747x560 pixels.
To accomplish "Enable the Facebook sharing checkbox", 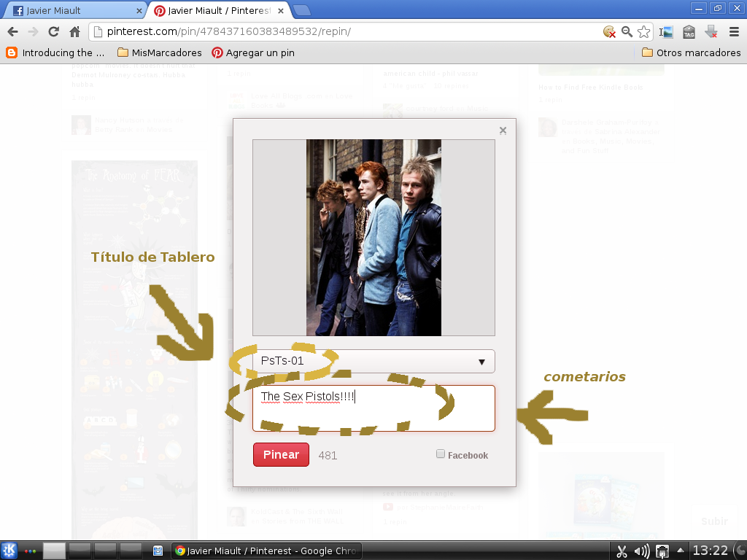I will [441, 454].
